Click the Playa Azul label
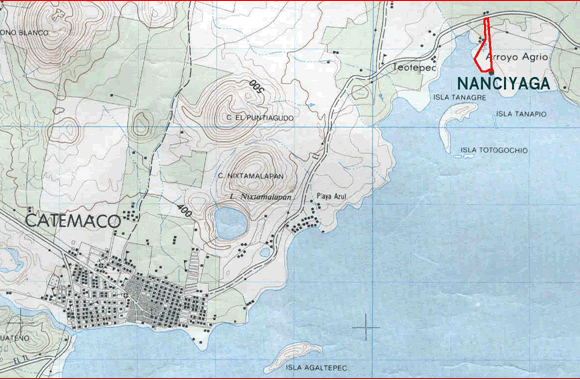Image resolution: width=580 pixels, height=380 pixels. (x=331, y=196)
